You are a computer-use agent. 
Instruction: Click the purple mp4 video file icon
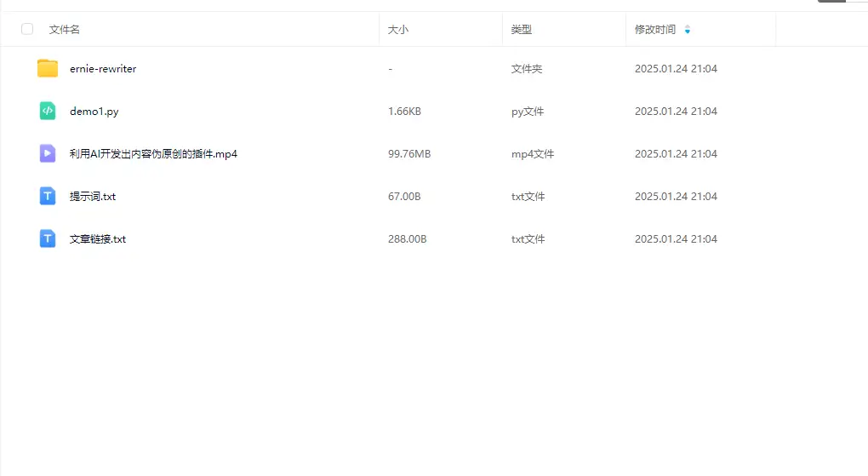pyautogui.click(x=48, y=153)
